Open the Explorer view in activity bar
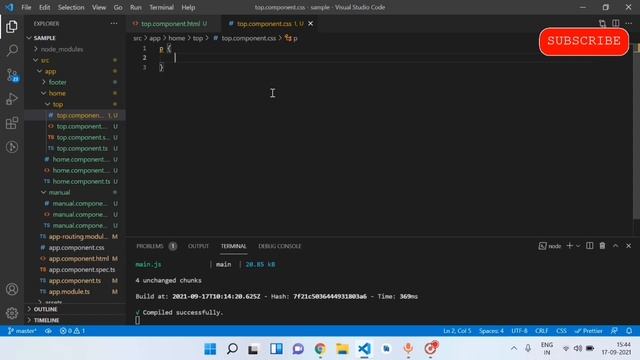The image size is (640, 360). point(12,27)
